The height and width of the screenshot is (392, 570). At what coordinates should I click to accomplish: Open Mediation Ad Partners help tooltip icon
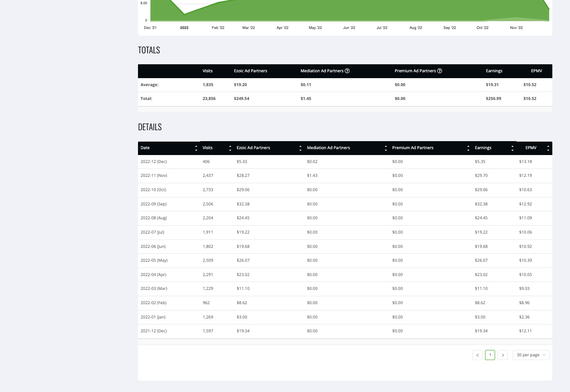point(347,71)
